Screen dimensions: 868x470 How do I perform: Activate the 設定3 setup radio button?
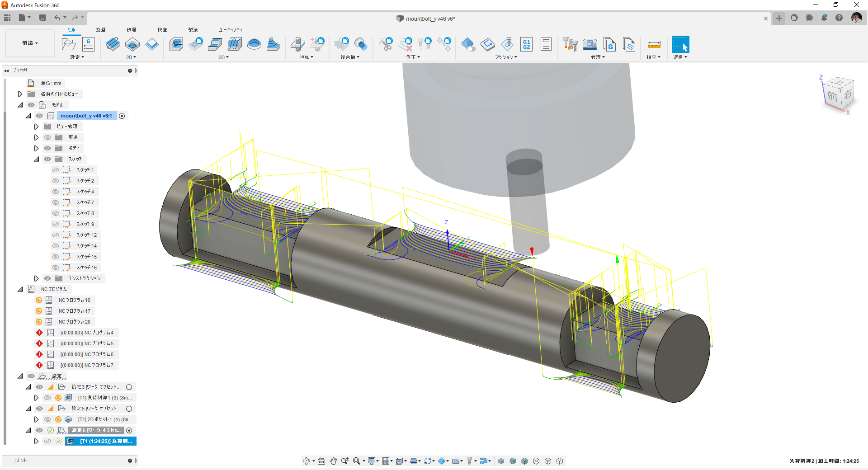(129, 387)
